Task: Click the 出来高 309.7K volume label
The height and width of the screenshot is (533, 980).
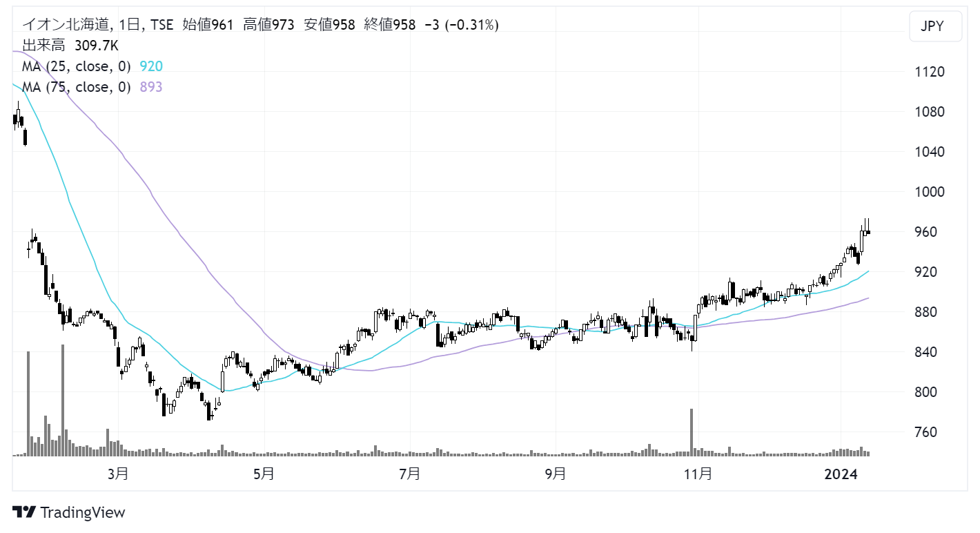Action: point(70,46)
